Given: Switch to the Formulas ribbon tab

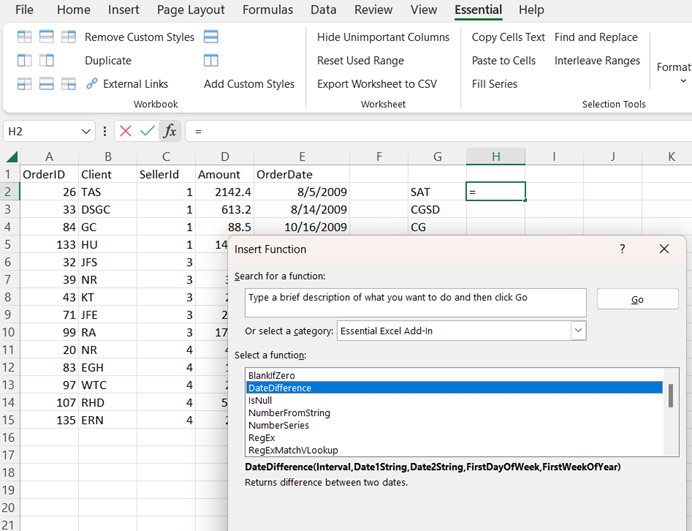Looking at the screenshot, I should pyautogui.click(x=267, y=10).
